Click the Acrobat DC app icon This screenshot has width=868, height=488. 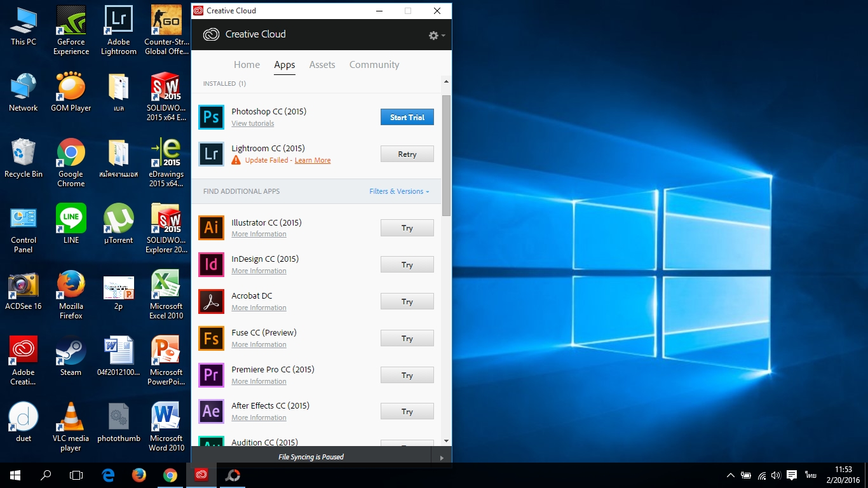click(211, 301)
